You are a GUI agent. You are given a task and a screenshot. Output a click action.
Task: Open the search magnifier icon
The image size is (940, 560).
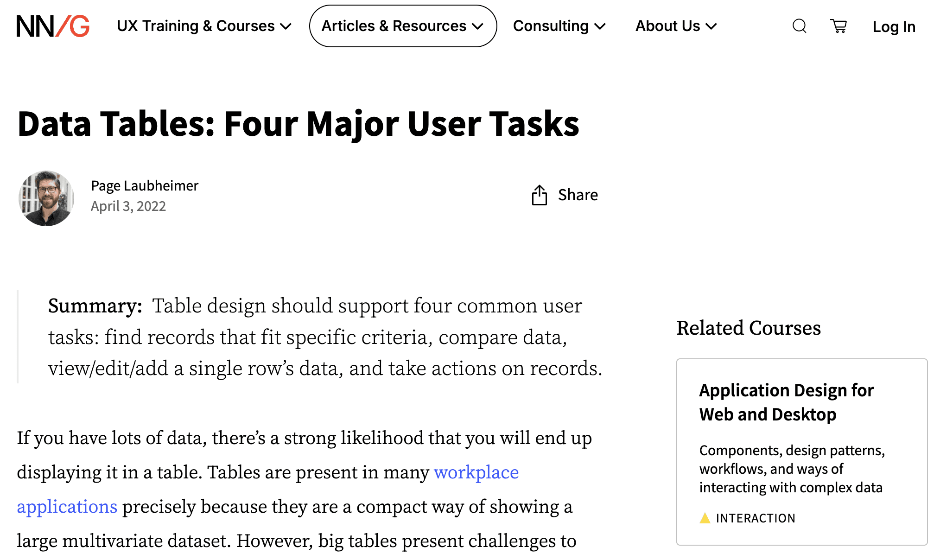(799, 26)
